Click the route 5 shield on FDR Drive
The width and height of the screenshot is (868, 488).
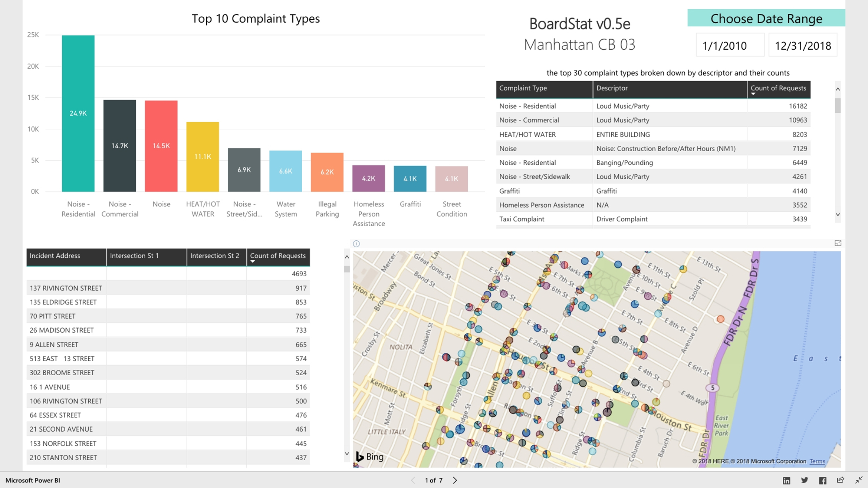[712, 388]
